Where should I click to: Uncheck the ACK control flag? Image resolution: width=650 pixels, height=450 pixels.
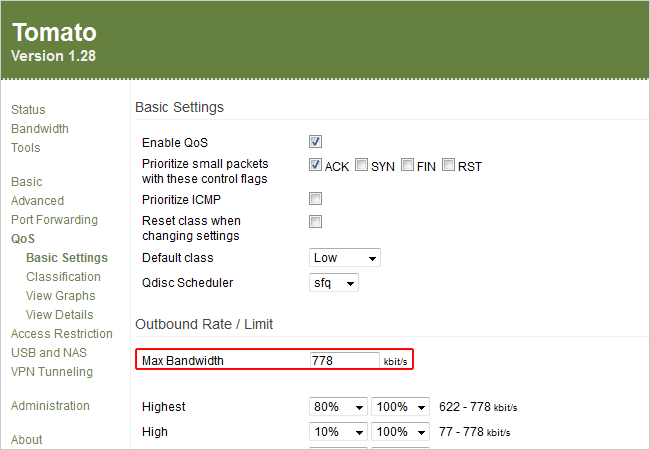coord(315,166)
